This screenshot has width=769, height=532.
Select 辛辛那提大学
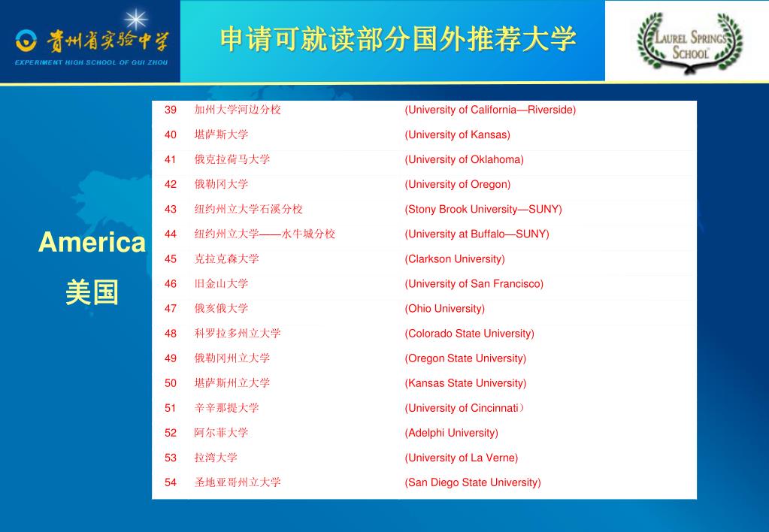[x=226, y=408]
